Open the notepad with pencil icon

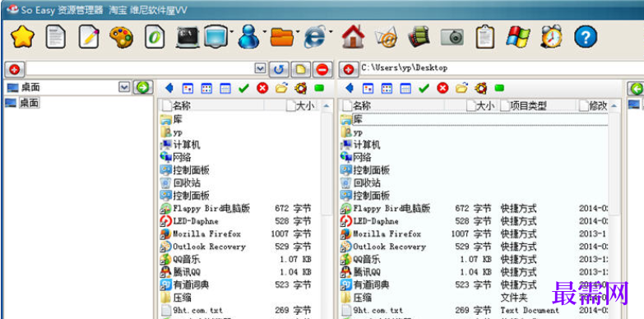tap(89, 37)
